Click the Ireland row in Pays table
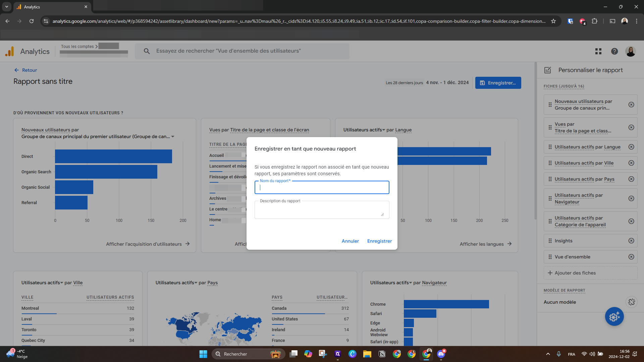The image size is (644, 362). (310, 330)
